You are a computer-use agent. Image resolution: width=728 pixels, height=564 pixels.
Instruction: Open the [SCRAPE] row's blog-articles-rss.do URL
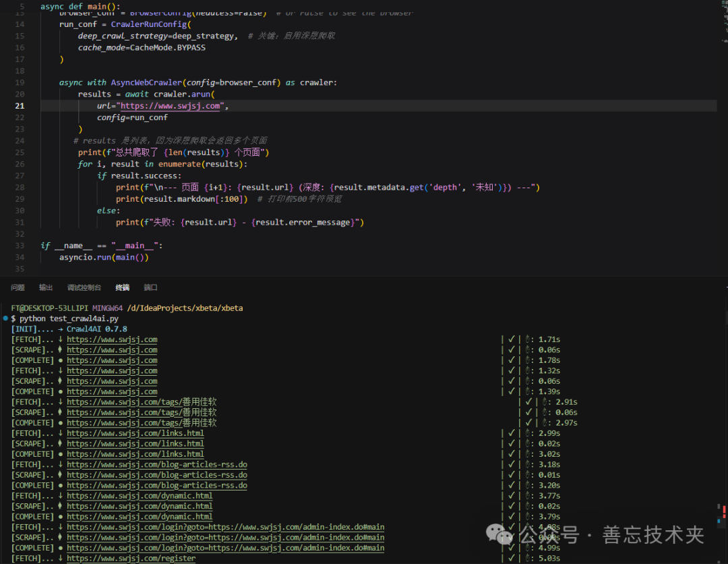click(156, 475)
